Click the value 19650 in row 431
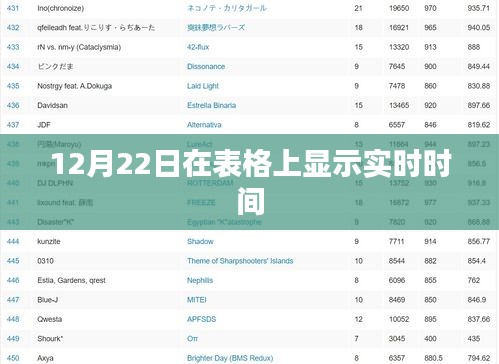This screenshot has width=499, height=364. click(399, 8)
